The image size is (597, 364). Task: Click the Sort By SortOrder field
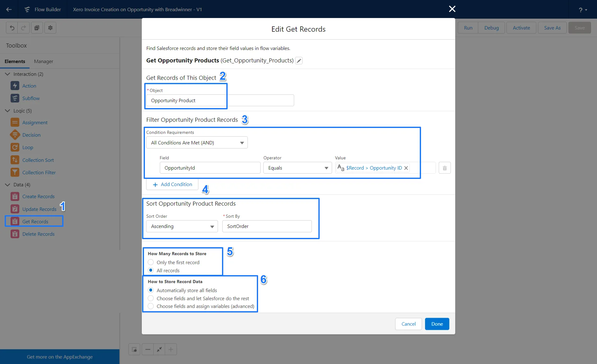click(x=267, y=226)
